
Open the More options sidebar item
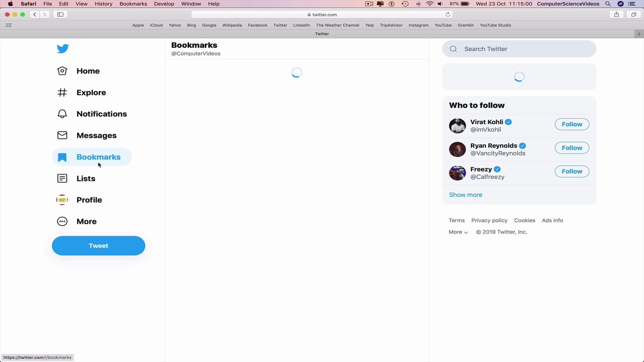[76, 221]
